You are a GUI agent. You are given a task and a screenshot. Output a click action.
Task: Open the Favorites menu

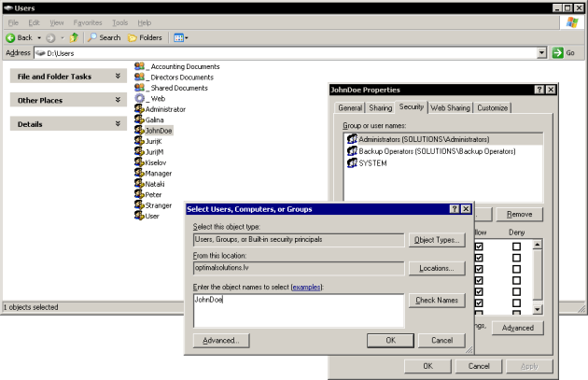pyautogui.click(x=88, y=21)
